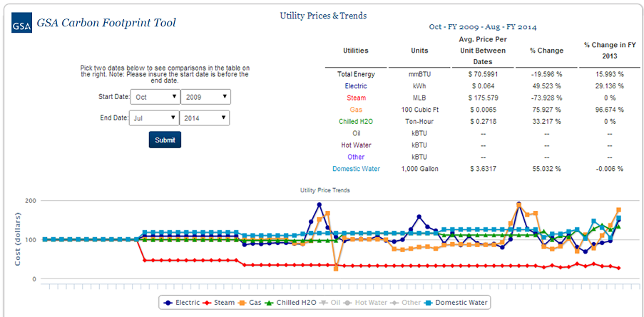Click the Chilled H2O row label in the table
This screenshot has height=317, width=644.
click(x=356, y=121)
